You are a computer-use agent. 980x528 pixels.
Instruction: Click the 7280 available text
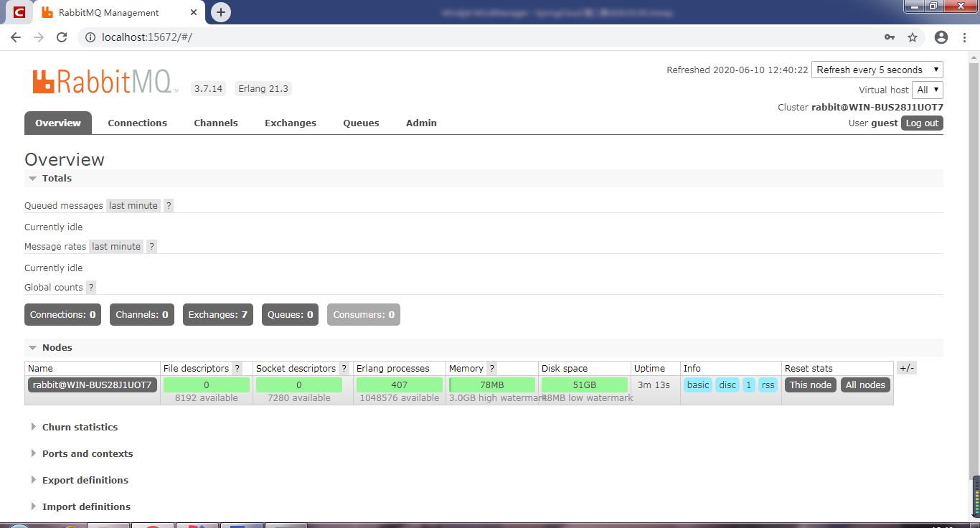click(x=299, y=398)
